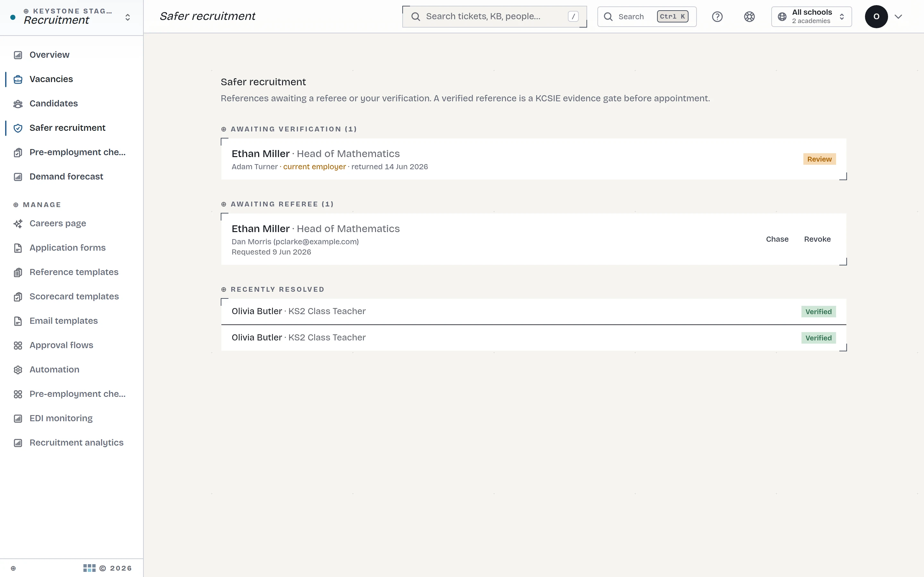Click the Automation gear icon
Image resolution: width=924 pixels, height=577 pixels.
click(x=18, y=370)
